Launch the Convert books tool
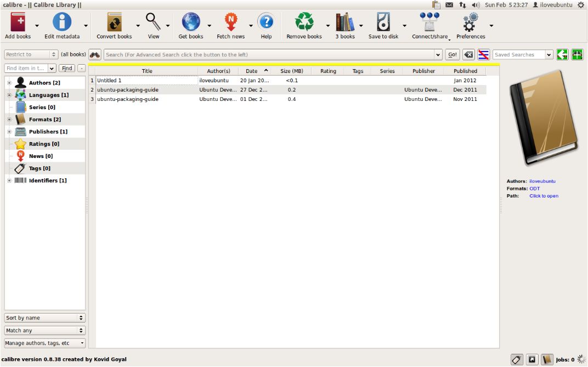588x367 pixels. pos(114,25)
